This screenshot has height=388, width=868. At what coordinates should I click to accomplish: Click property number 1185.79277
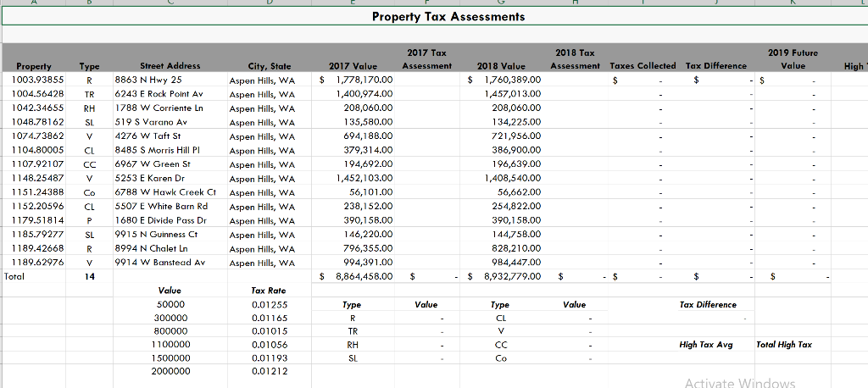[37, 234]
